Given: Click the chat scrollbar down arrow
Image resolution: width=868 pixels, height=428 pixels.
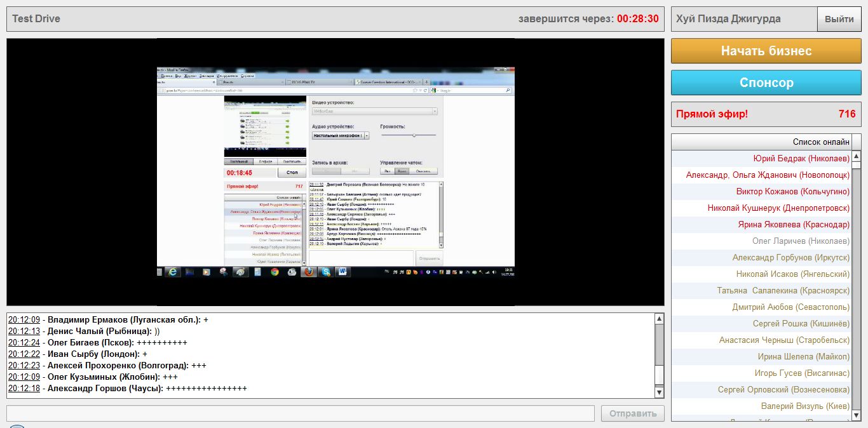Looking at the screenshot, I should pyautogui.click(x=659, y=393).
